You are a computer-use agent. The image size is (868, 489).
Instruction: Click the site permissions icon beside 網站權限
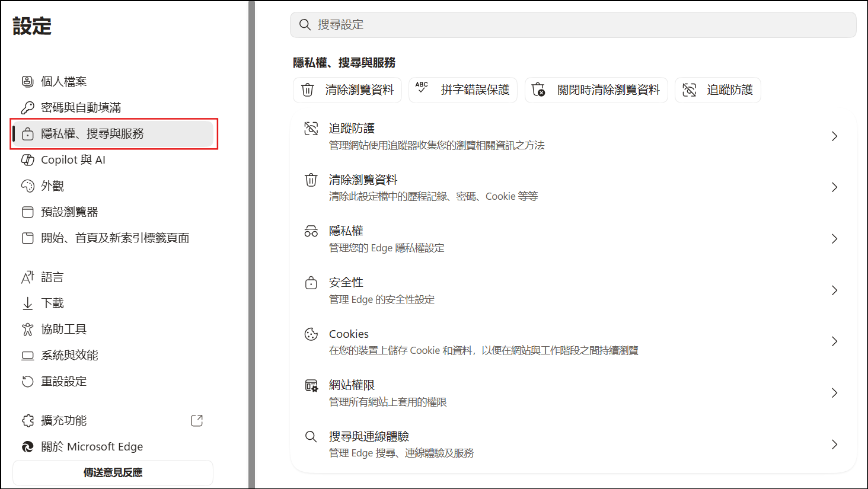point(311,386)
